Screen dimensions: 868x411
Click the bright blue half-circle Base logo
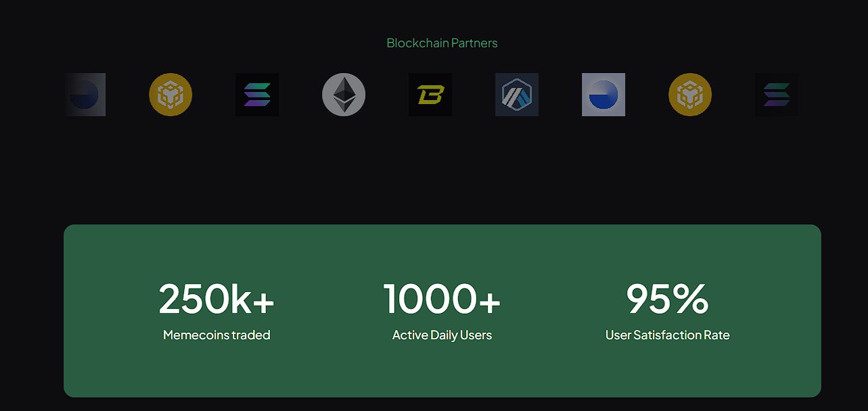603,95
